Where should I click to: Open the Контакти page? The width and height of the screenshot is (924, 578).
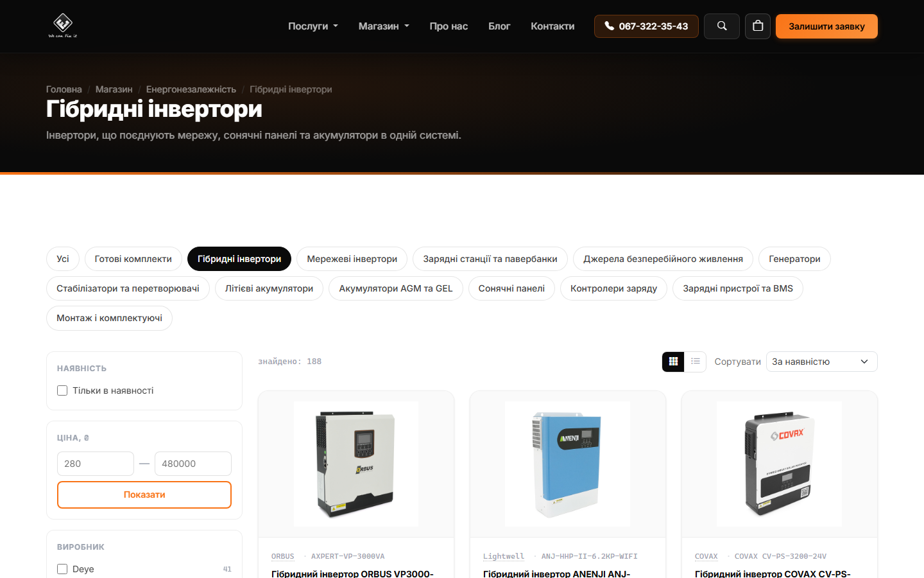(552, 26)
